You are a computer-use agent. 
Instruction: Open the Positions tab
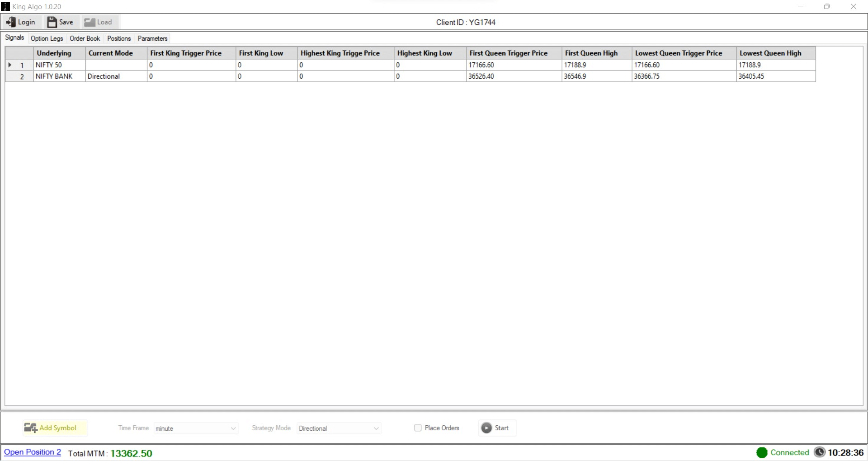coord(119,38)
